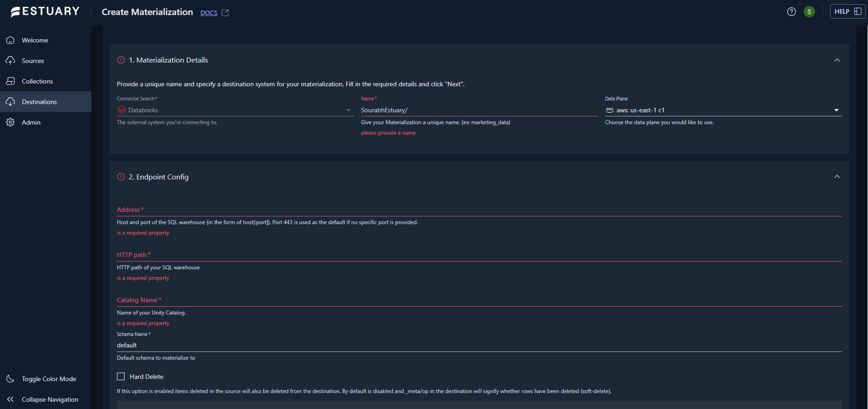Go to Destinations in the sidebar

click(x=39, y=102)
